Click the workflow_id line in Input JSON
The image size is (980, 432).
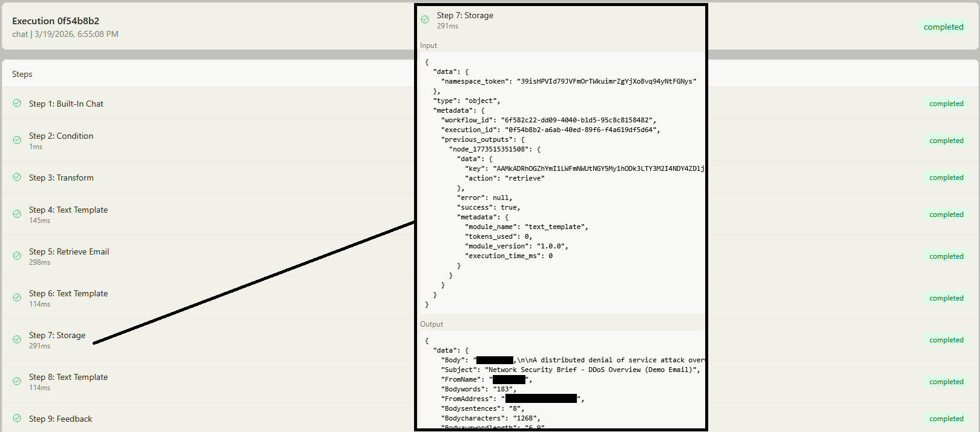(548, 120)
